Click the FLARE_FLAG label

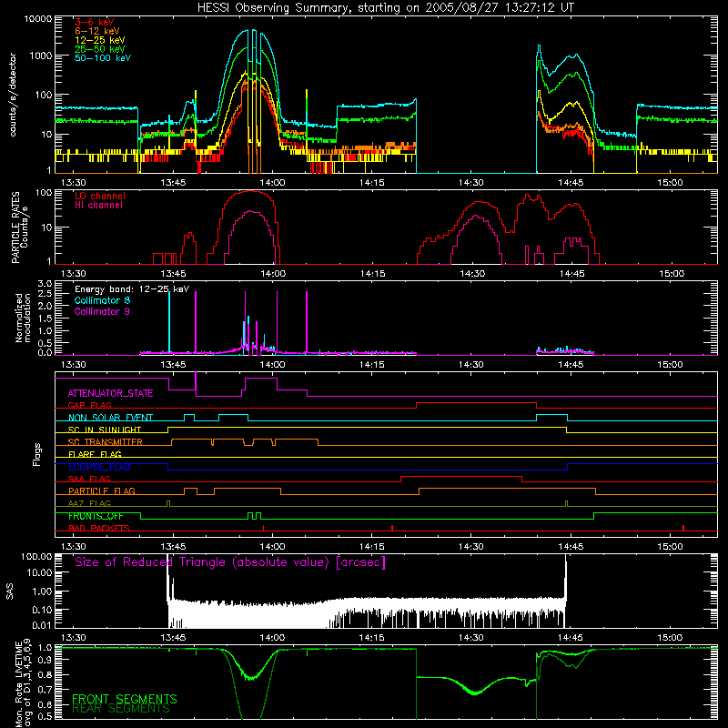click(95, 454)
